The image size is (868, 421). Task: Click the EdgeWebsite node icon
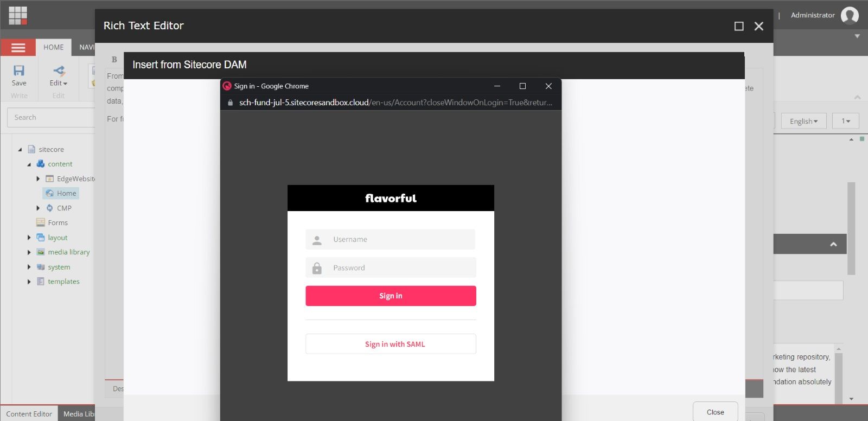pyautogui.click(x=50, y=178)
